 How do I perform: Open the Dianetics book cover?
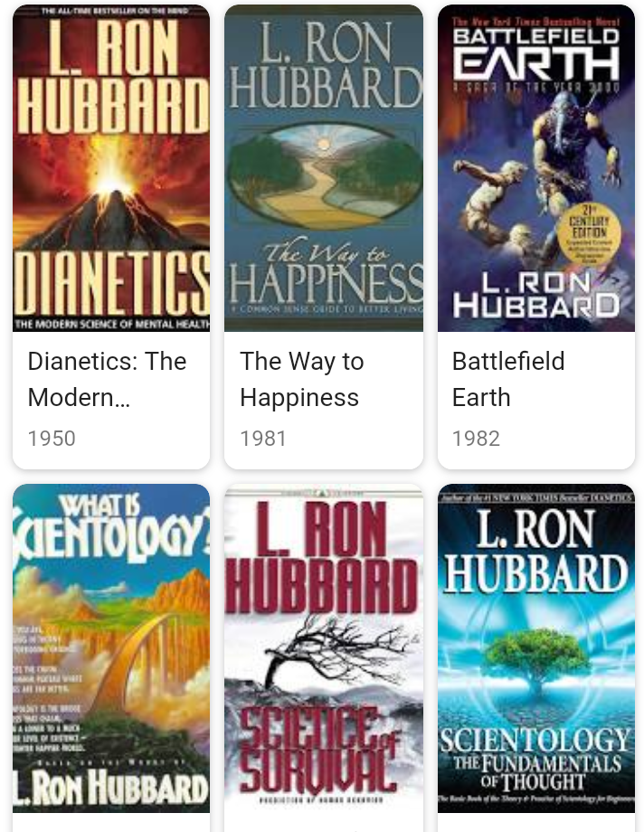tap(111, 168)
